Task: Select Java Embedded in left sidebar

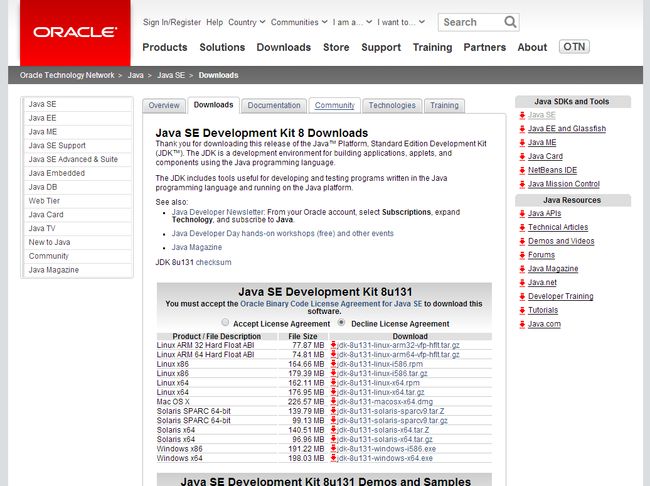Action: (78, 173)
